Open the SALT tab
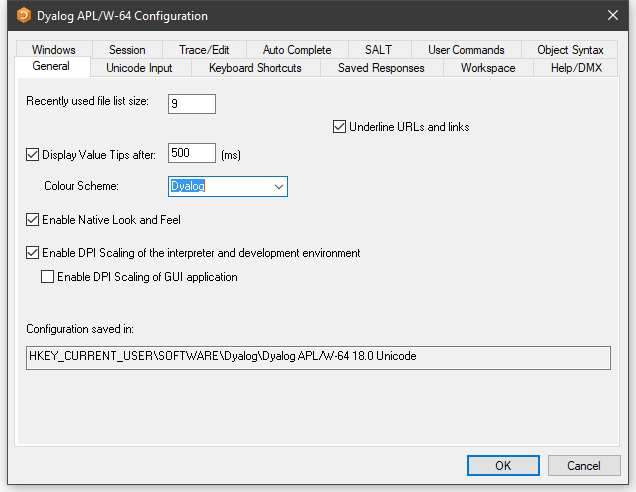This screenshot has width=636, height=492. coord(379,50)
